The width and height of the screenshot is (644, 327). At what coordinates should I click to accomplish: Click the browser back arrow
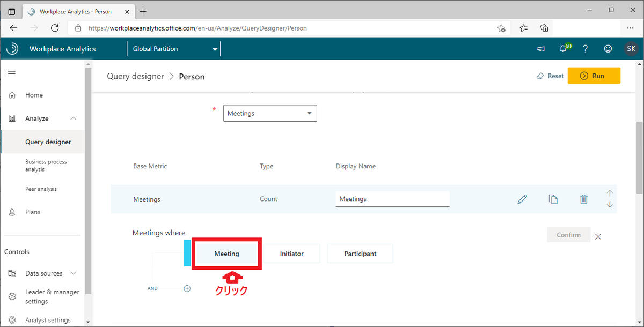point(13,28)
